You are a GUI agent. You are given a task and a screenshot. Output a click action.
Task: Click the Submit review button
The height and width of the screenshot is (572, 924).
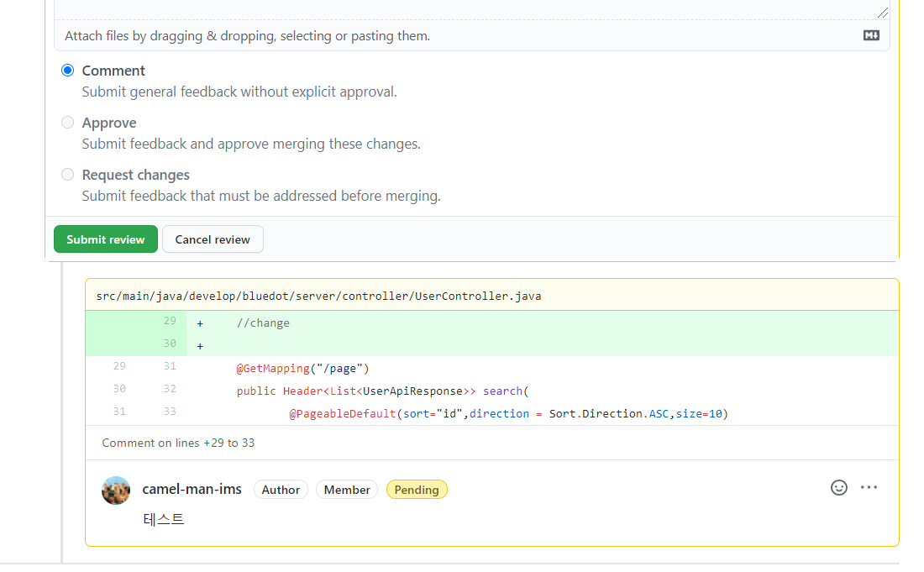[105, 239]
